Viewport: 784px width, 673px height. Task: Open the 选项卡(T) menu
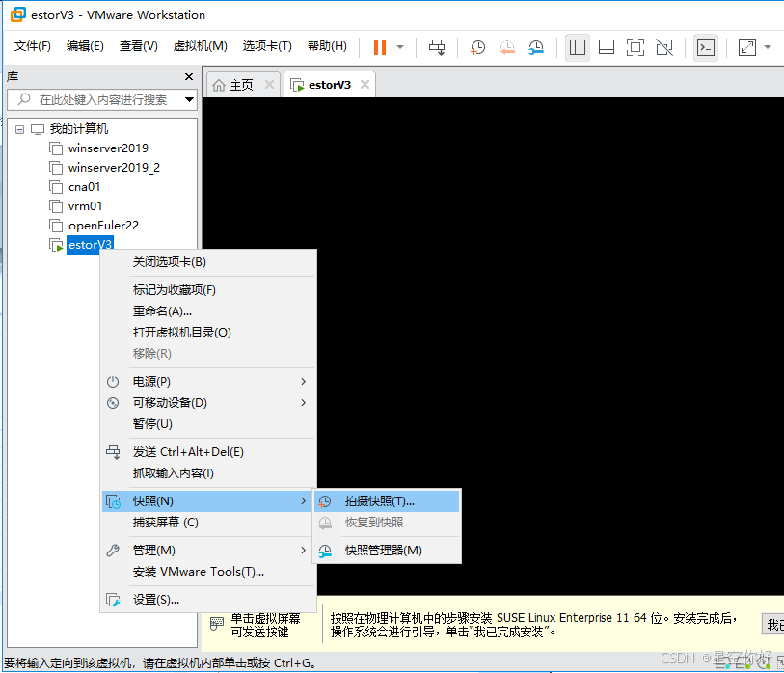[x=267, y=46]
